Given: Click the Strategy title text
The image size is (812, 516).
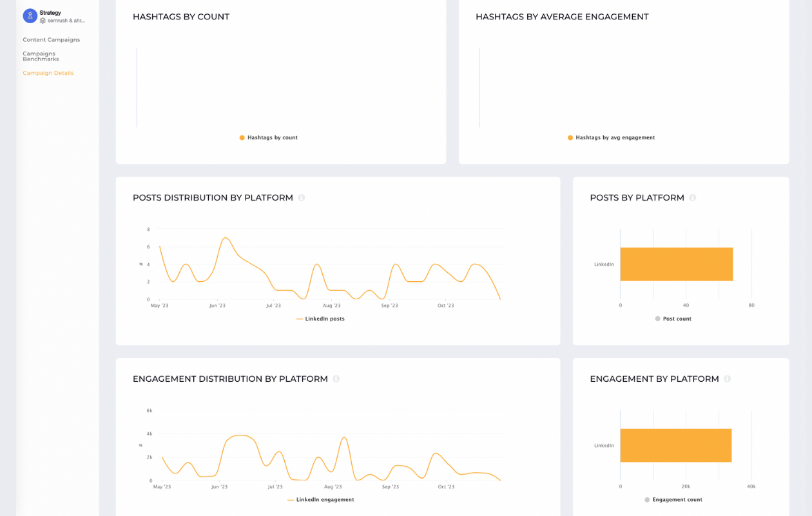Looking at the screenshot, I should point(50,13).
